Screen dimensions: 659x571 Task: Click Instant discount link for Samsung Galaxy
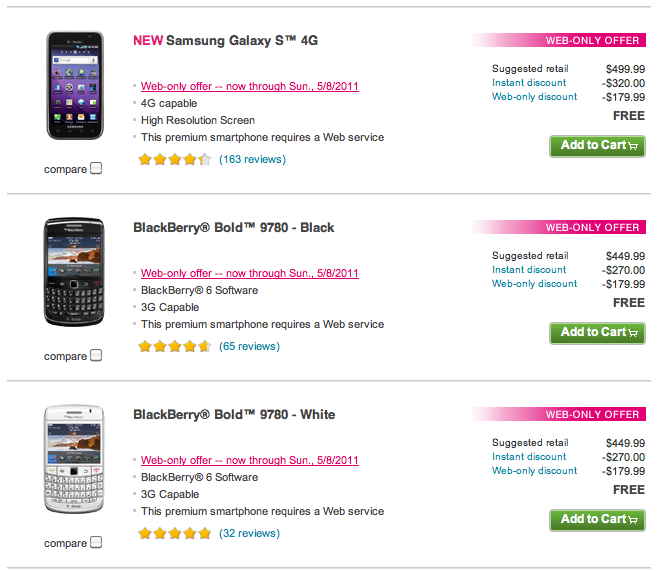click(x=529, y=83)
